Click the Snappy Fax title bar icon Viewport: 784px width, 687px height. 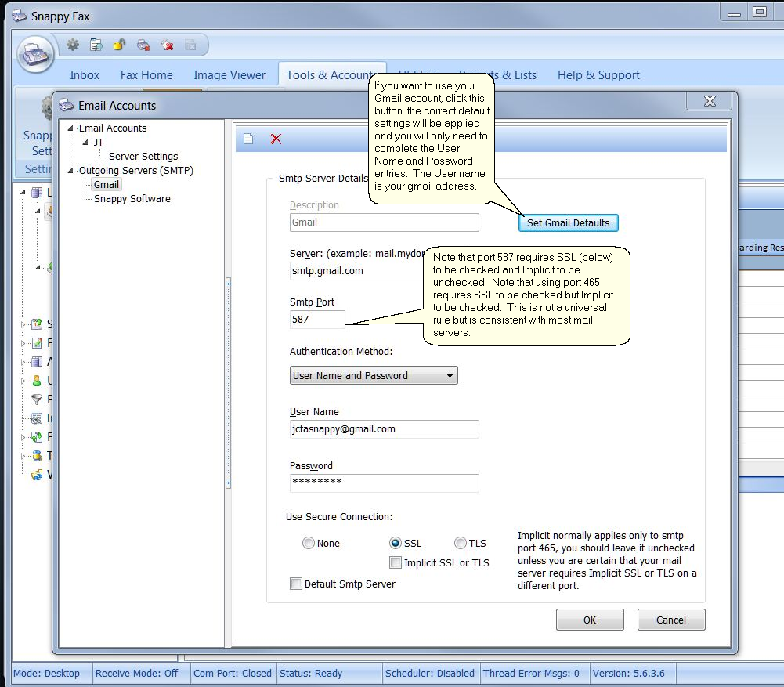click(19, 16)
